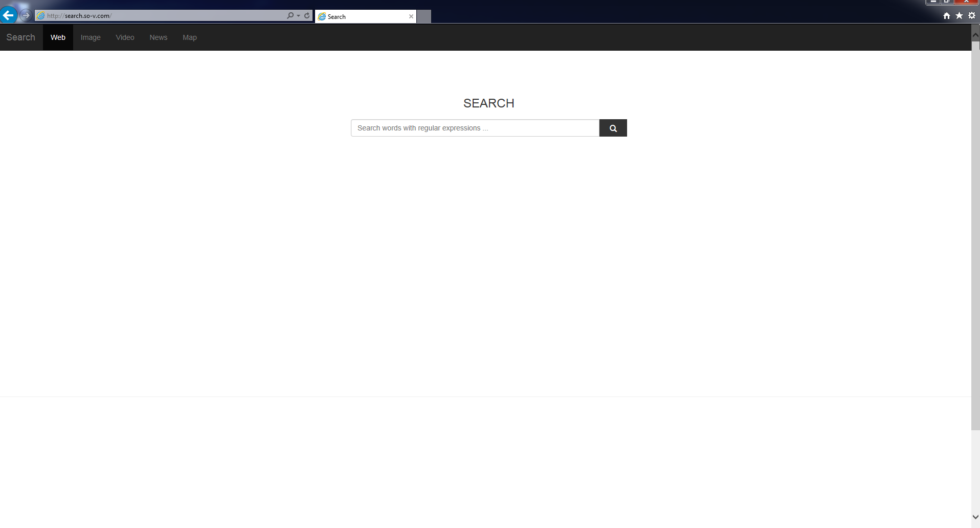
Task: Refresh the page with the reload icon
Action: [x=307, y=15]
